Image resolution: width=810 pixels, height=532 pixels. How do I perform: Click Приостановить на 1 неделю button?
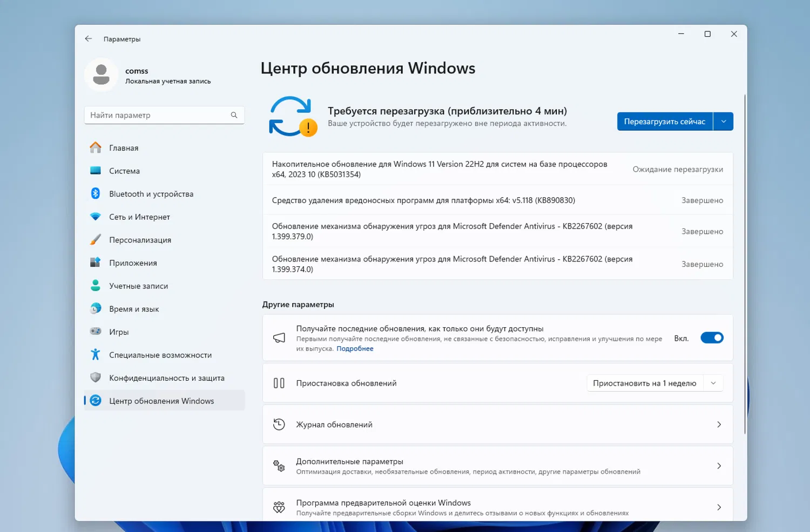pyautogui.click(x=645, y=383)
